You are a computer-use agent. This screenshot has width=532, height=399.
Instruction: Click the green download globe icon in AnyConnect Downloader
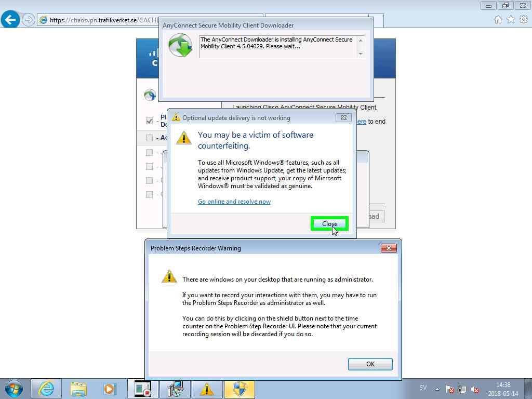click(x=180, y=45)
